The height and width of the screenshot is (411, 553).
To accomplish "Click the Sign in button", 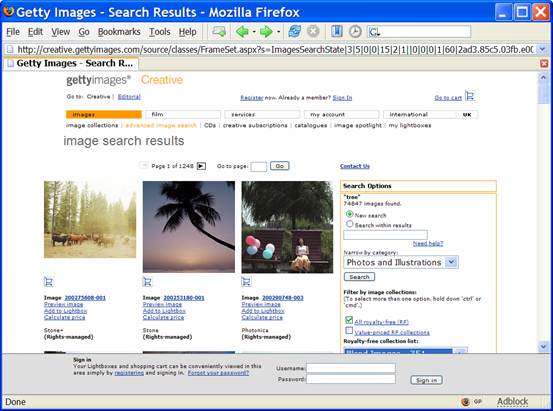I will (426, 380).
